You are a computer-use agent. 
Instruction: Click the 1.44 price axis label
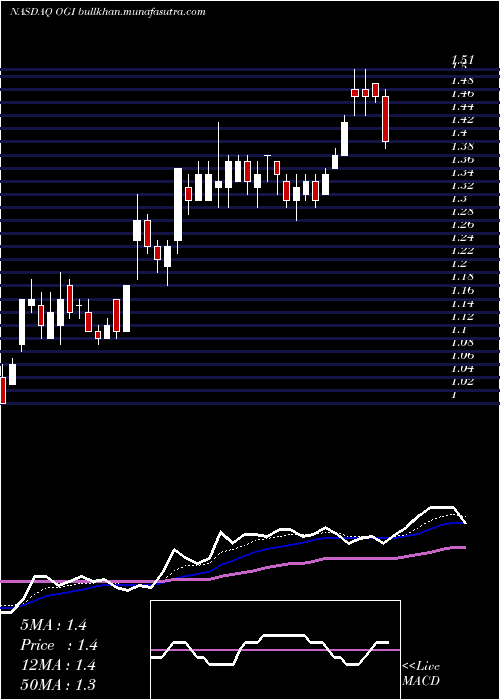[x=462, y=107]
